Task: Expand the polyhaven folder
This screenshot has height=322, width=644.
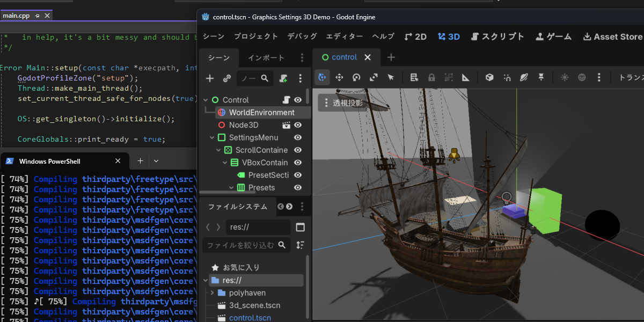Action: [212, 293]
